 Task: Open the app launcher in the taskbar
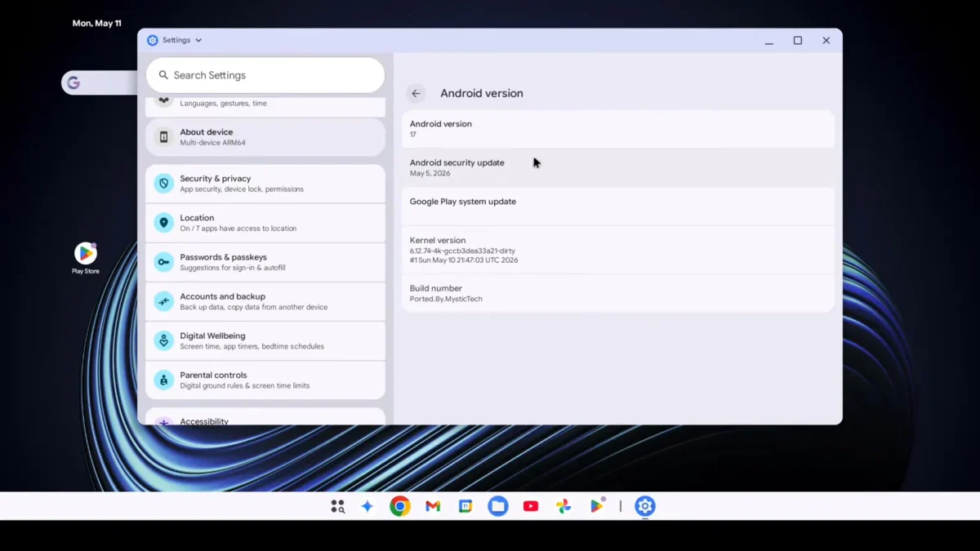tap(337, 506)
